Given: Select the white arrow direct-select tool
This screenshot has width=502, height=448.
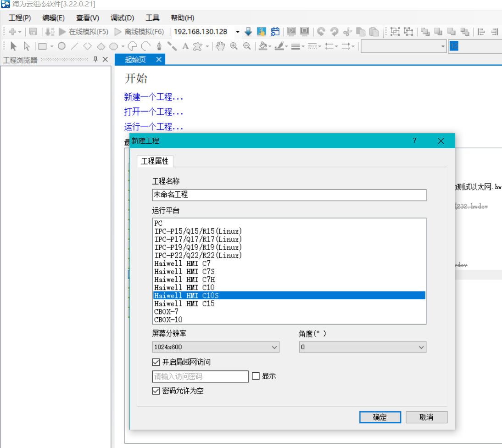Looking at the screenshot, I should point(27,46).
